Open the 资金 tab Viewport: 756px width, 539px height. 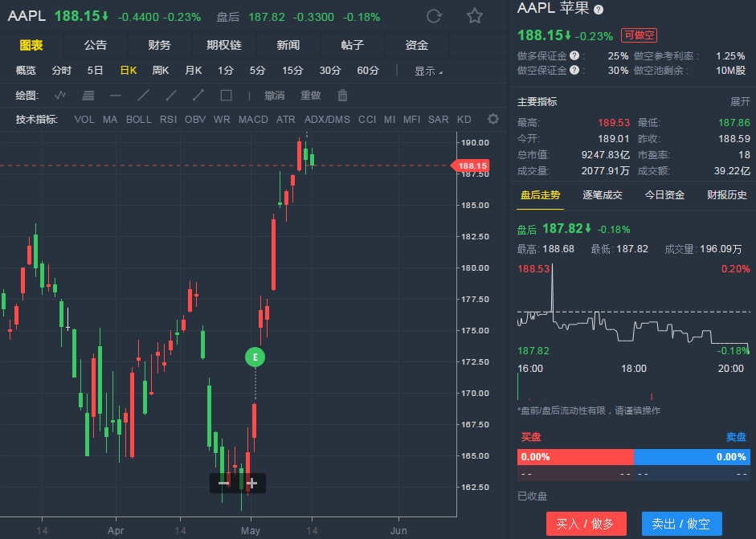coord(417,45)
